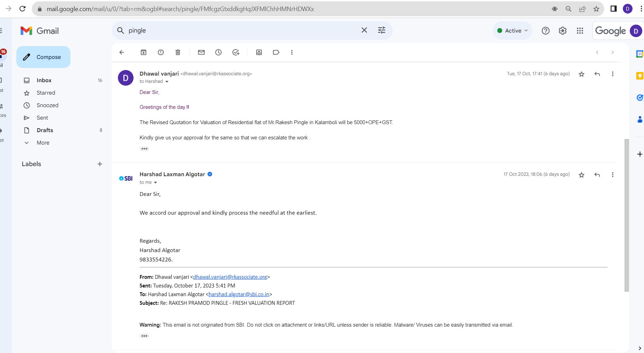644x353 pixels.
Task: Star the Dhawal vanjari message
Action: pos(582,74)
